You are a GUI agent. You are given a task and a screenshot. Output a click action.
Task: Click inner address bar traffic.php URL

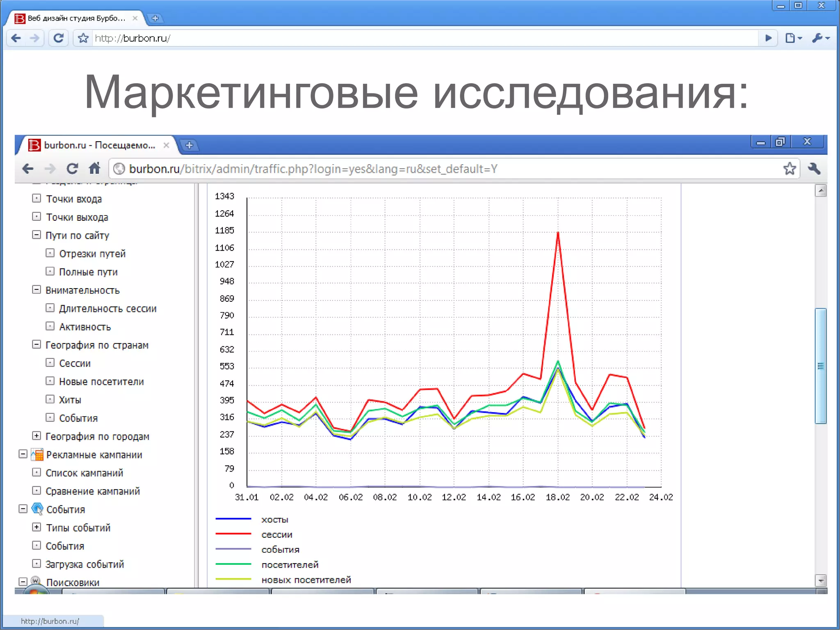tap(313, 169)
